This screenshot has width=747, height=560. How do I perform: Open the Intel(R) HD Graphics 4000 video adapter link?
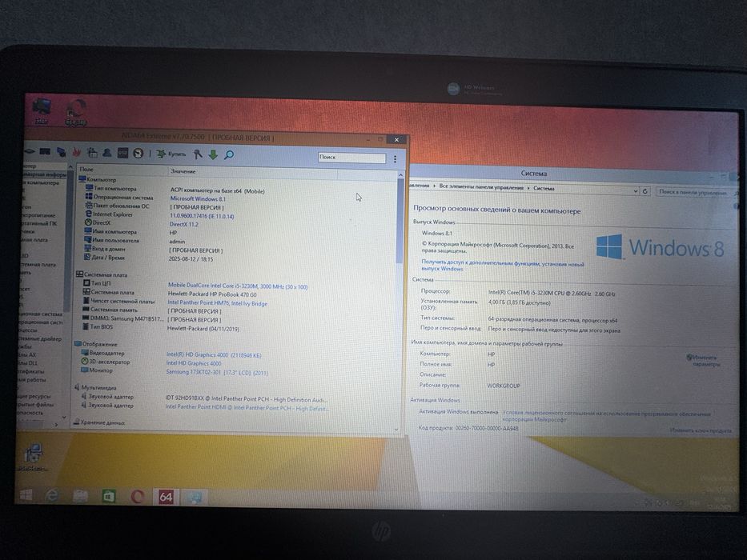[x=214, y=354]
